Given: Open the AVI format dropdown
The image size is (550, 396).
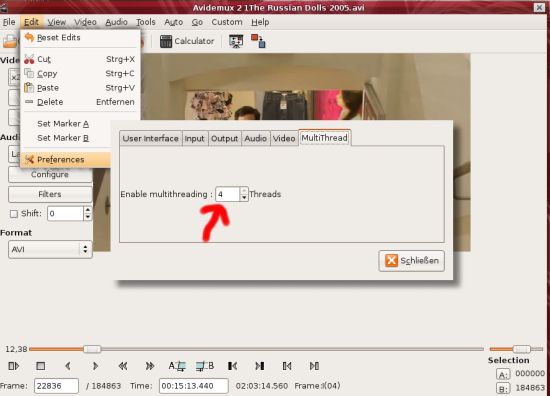Looking at the screenshot, I should pos(50,249).
